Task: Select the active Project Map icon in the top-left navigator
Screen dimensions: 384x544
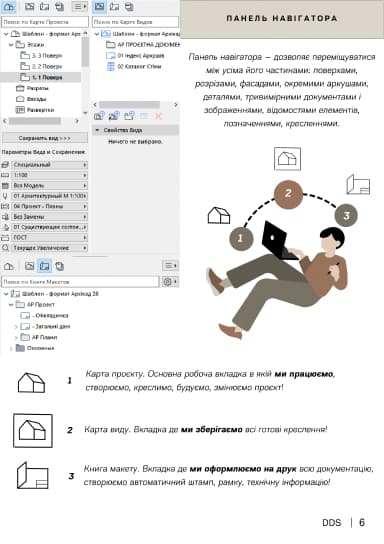Action: click(x=8, y=7)
